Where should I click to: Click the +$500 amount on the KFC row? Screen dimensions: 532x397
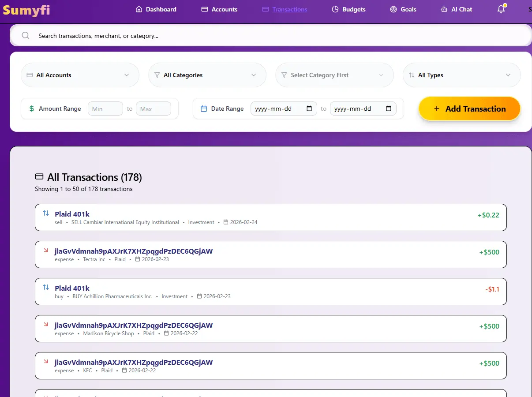pos(489,363)
